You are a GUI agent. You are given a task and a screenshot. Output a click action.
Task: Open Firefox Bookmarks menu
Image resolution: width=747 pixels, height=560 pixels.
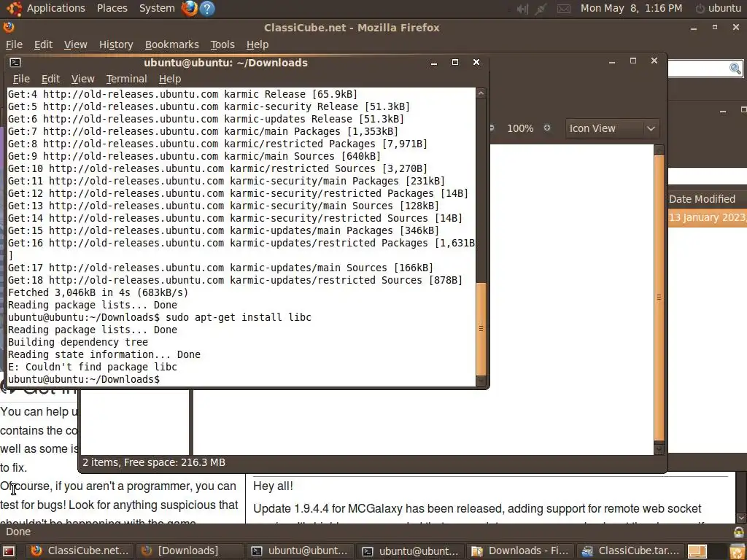(x=171, y=44)
